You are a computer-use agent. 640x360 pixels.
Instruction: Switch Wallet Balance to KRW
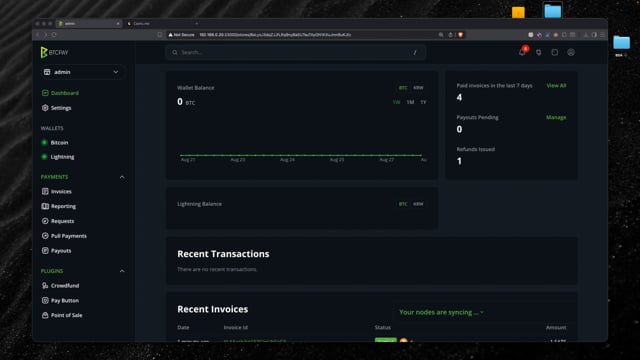pyautogui.click(x=418, y=88)
